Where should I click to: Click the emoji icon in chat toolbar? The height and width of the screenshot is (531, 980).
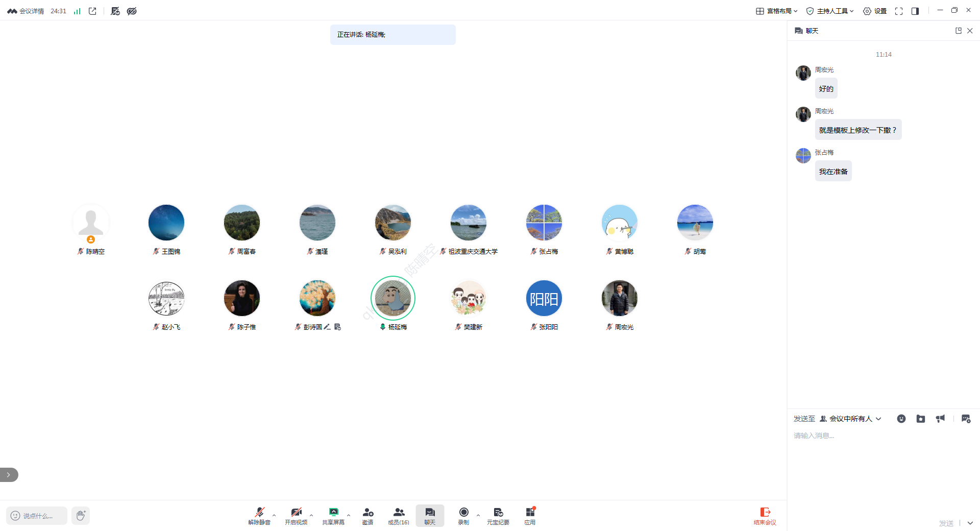point(901,419)
